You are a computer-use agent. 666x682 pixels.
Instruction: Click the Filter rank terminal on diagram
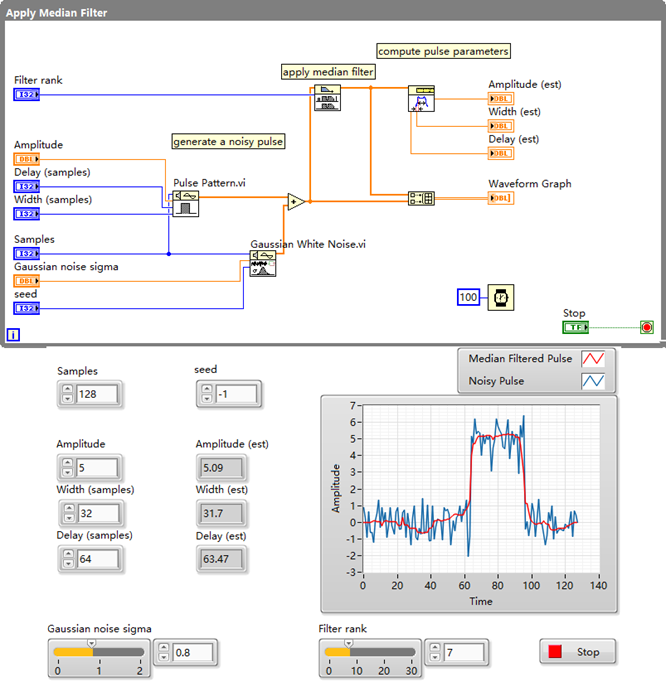click(26, 94)
